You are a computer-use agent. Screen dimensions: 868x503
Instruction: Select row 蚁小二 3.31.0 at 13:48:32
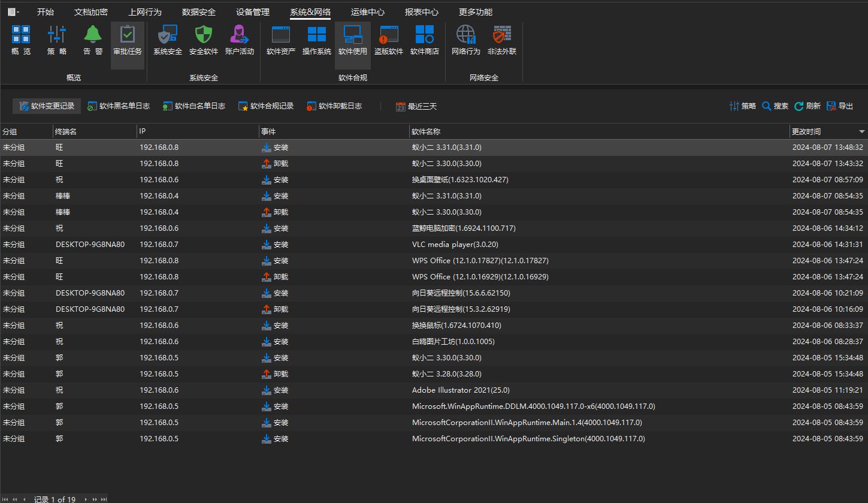click(434, 147)
